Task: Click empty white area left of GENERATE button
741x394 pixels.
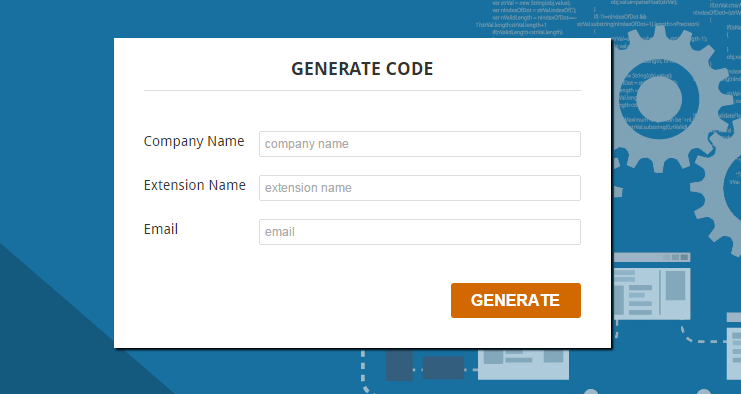Action: [293, 300]
